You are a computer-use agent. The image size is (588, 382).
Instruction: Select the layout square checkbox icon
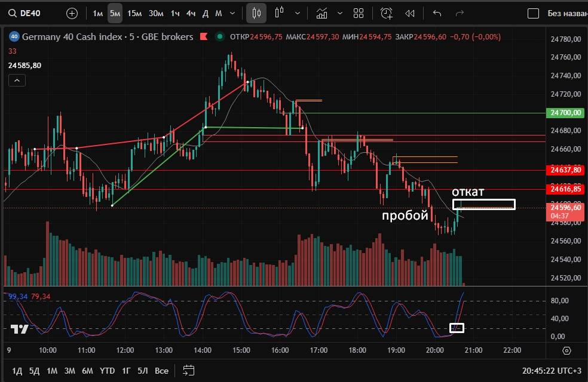click(x=534, y=13)
